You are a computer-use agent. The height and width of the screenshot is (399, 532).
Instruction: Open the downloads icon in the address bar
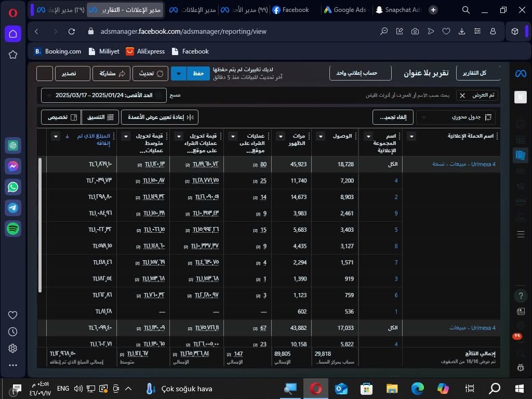tap(462, 32)
